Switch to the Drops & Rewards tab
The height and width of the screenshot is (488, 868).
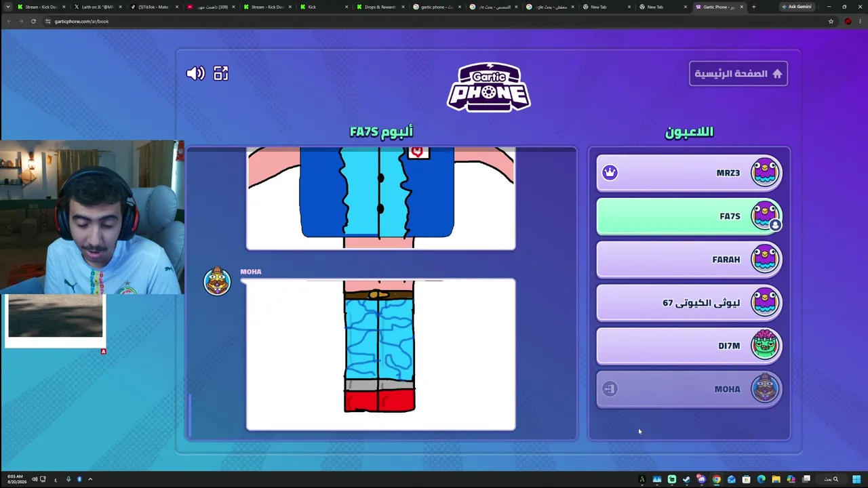380,7
